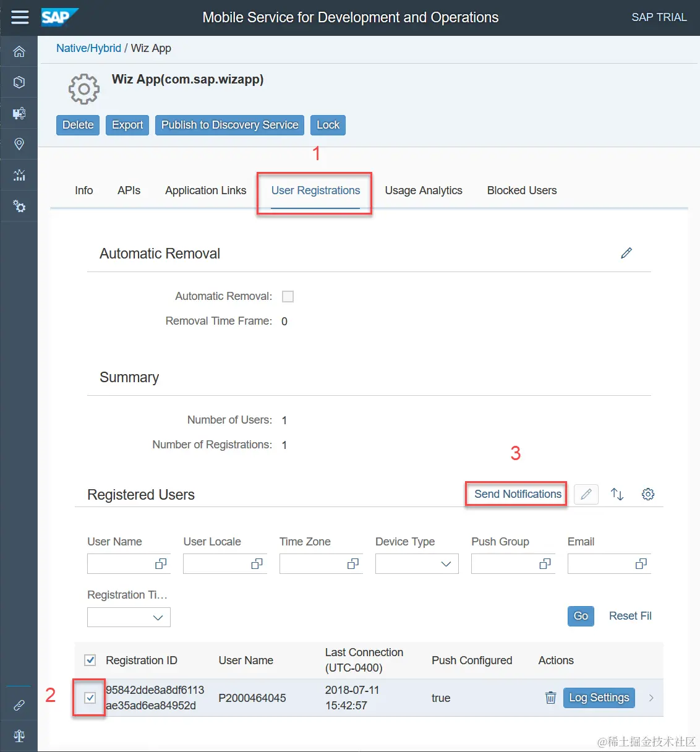Image resolution: width=700 pixels, height=752 pixels.
Task: Click the Go button
Action: coord(581,616)
